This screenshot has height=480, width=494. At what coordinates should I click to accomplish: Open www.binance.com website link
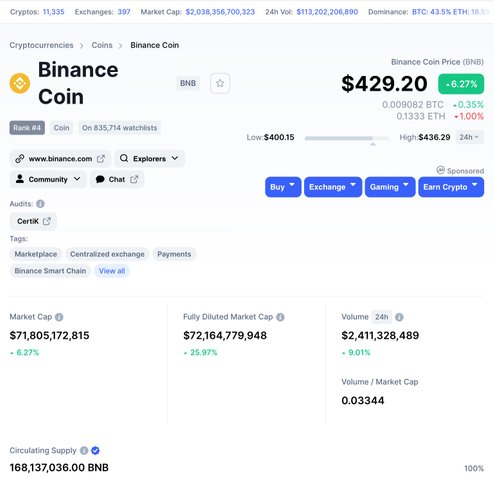tap(60, 159)
